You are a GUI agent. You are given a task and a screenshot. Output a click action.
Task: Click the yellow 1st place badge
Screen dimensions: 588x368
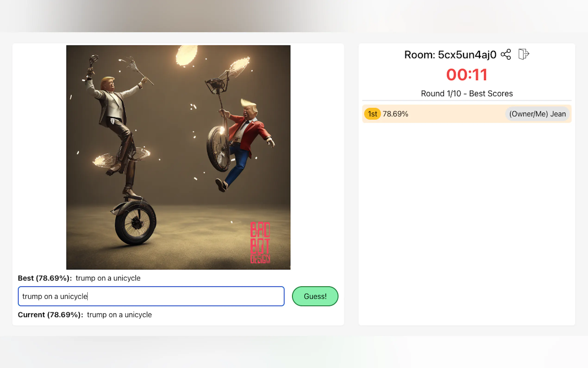point(372,114)
